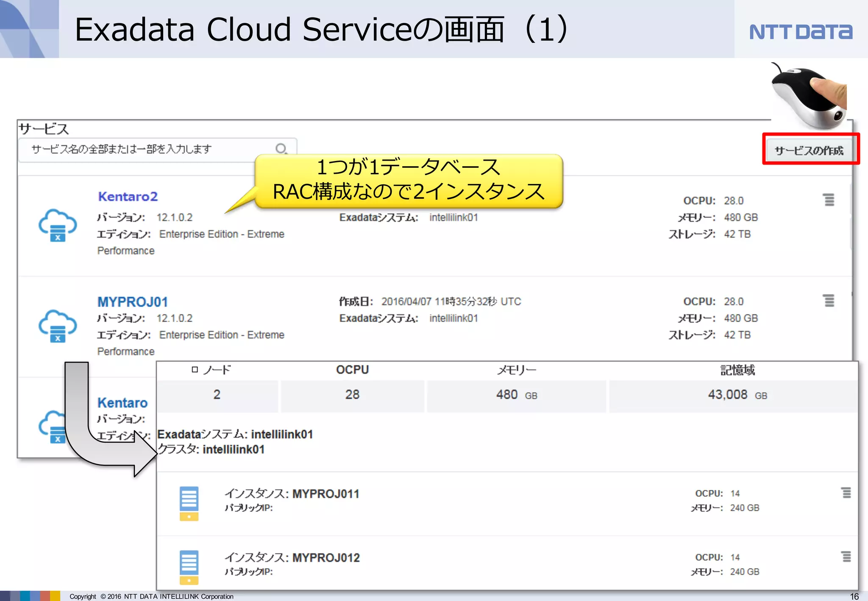Click the MYPROJ012 instance server icon
868x601 pixels.
[x=189, y=568]
